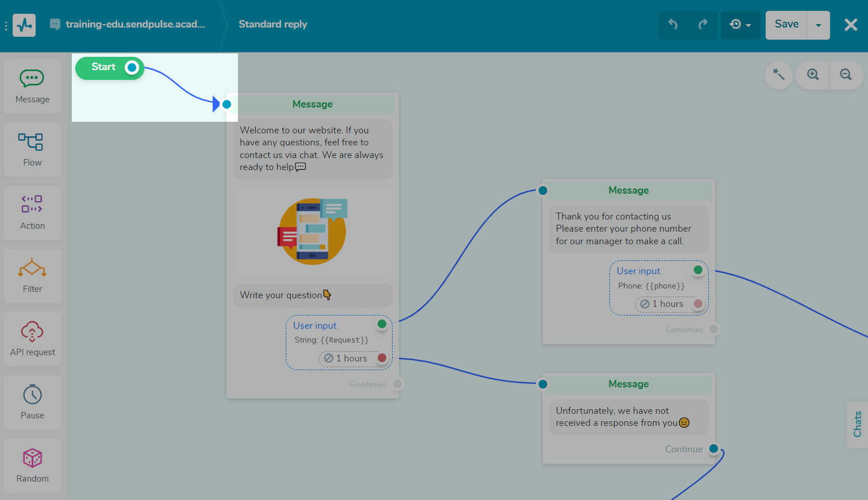Image resolution: width=868 pixels, height=500 pixels.
Task: Open the three-dot menu beside the logo
Action: pyautogui.click(x=6, y=25)
